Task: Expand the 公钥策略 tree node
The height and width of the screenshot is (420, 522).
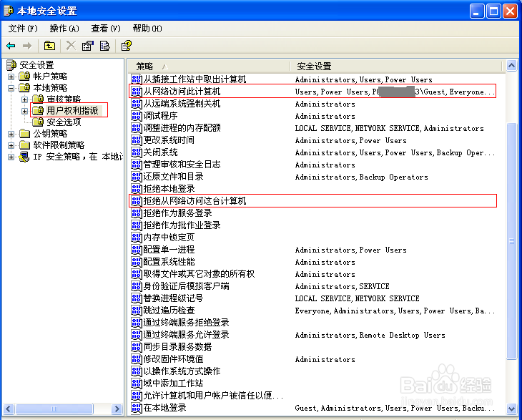Action: coord(11,134)
